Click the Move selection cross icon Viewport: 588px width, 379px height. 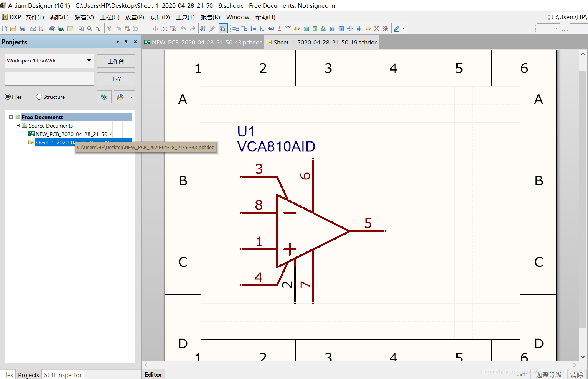(x=155, y=29)
